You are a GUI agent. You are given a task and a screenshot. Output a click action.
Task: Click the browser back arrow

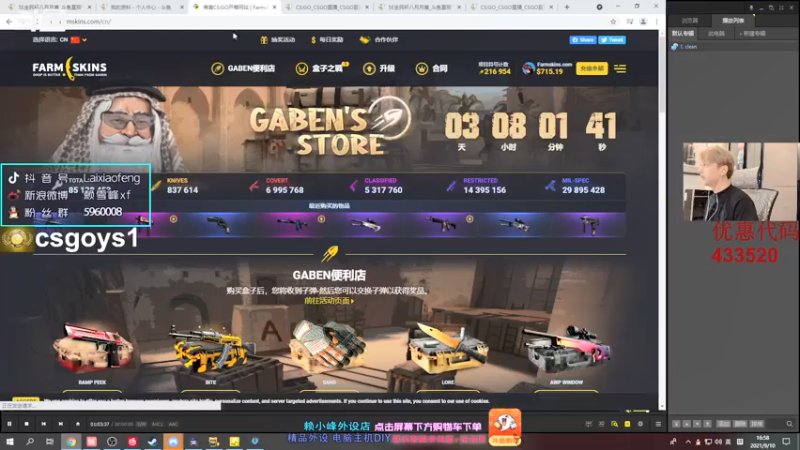[x=9, y=21]
